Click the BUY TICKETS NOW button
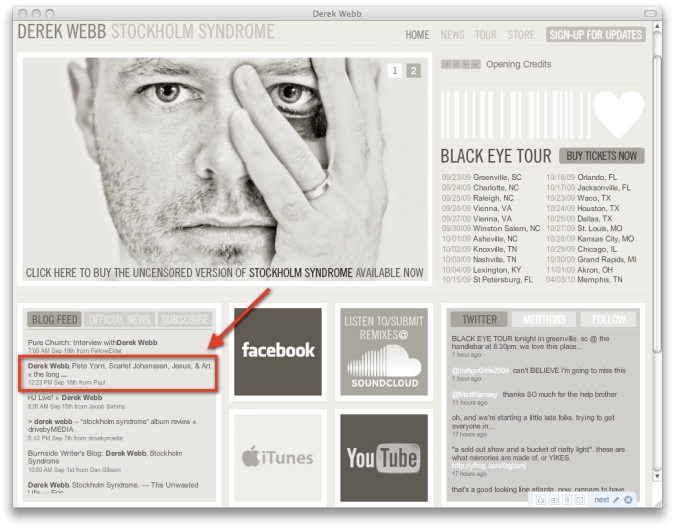The image size is (675, 527). 600,156
